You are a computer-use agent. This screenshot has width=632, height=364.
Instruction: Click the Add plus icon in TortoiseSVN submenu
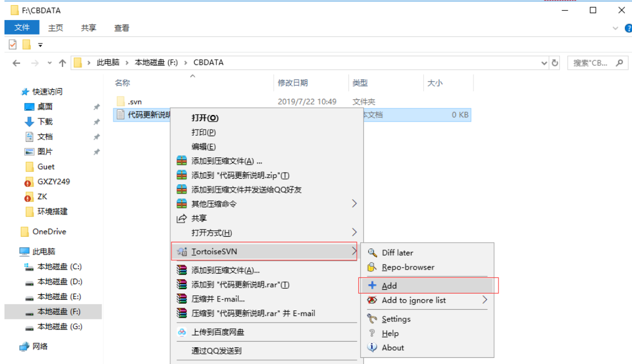372,285
